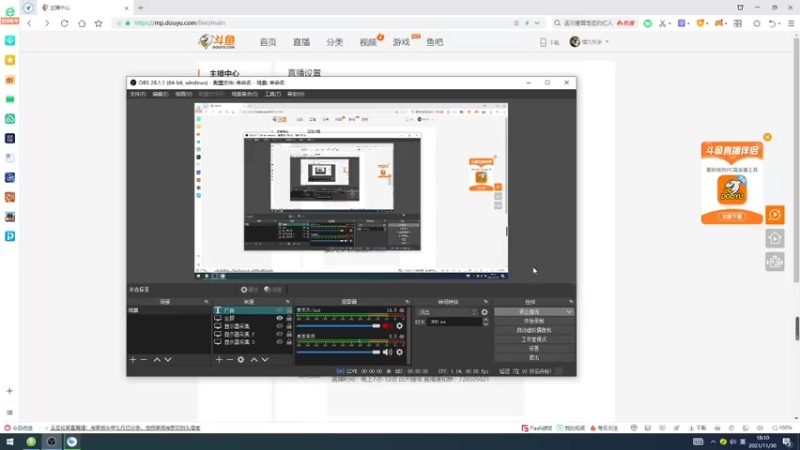Add a new scene with the plus icon
The width and height of the screenshot is (800, 450).
click(x=133, y=360)
